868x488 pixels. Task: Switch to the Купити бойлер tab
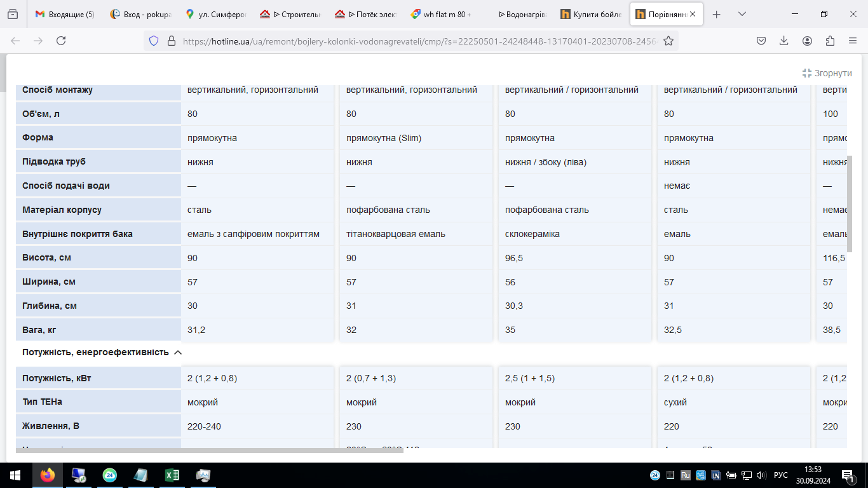coord(592,14)
